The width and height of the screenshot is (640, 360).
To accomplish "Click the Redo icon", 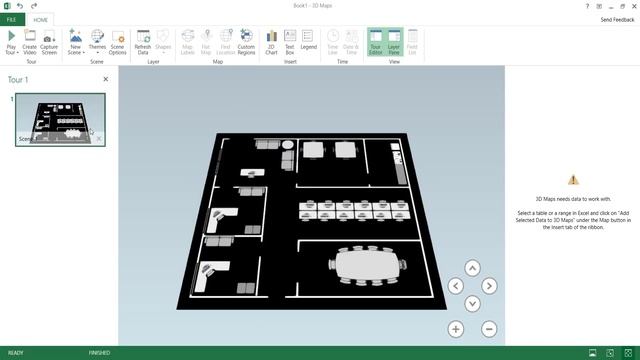I will coord(34,6).
